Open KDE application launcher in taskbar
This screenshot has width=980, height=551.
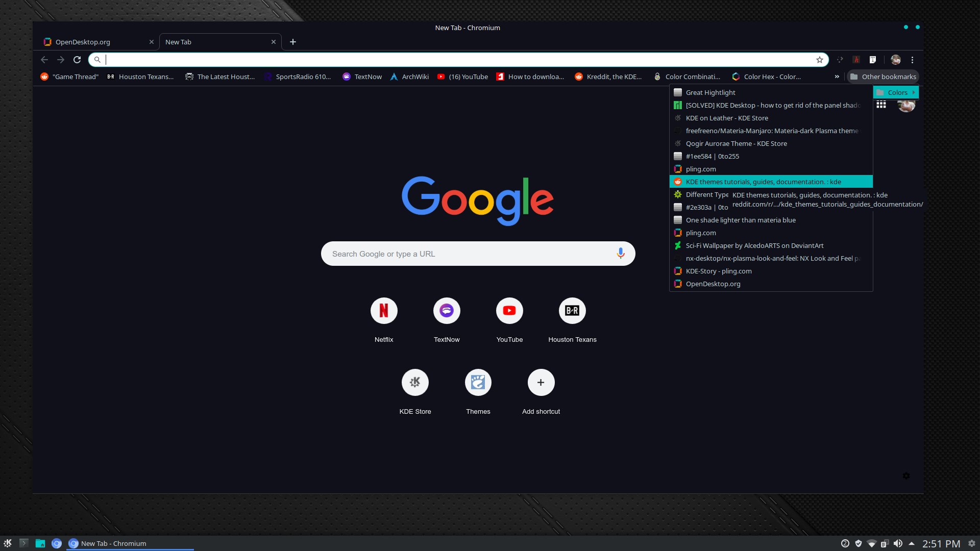tap(8, 543)
